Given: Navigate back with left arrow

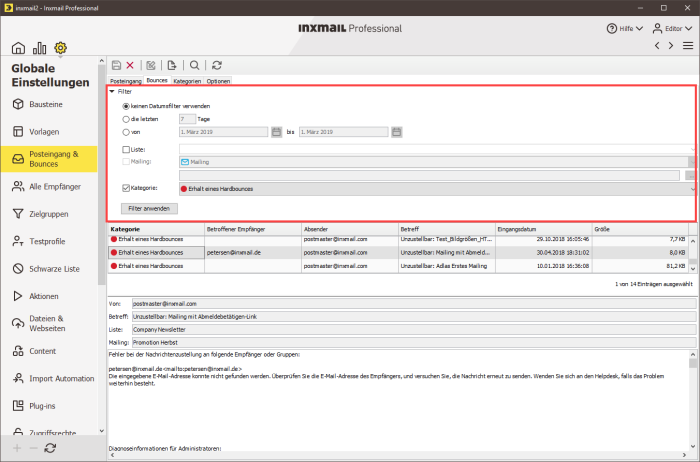Looking at the screenshot, I should pyautogui.click(x=657, y=46).
